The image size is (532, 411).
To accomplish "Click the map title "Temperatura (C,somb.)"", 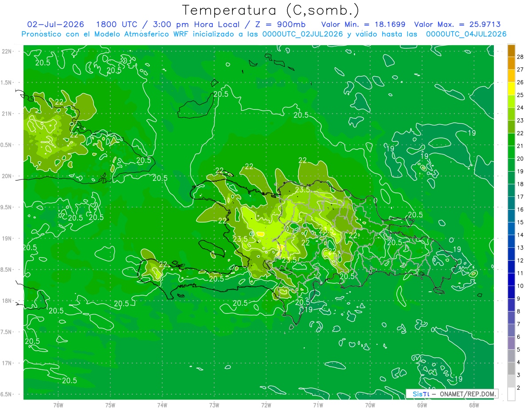I will point(271,10).
